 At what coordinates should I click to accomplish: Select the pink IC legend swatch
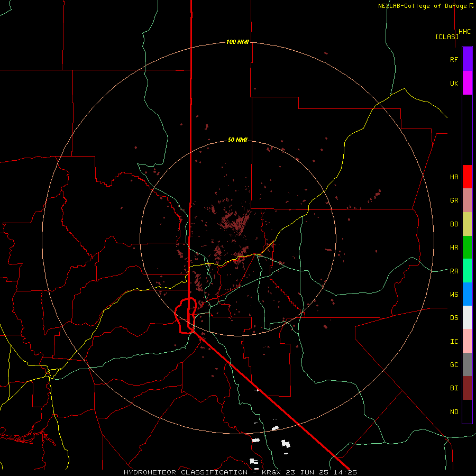tap(467, 341)
